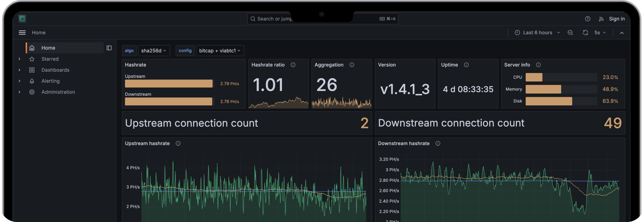
Task: Open the sha256d algo dropdown
Action: (153, 51)
